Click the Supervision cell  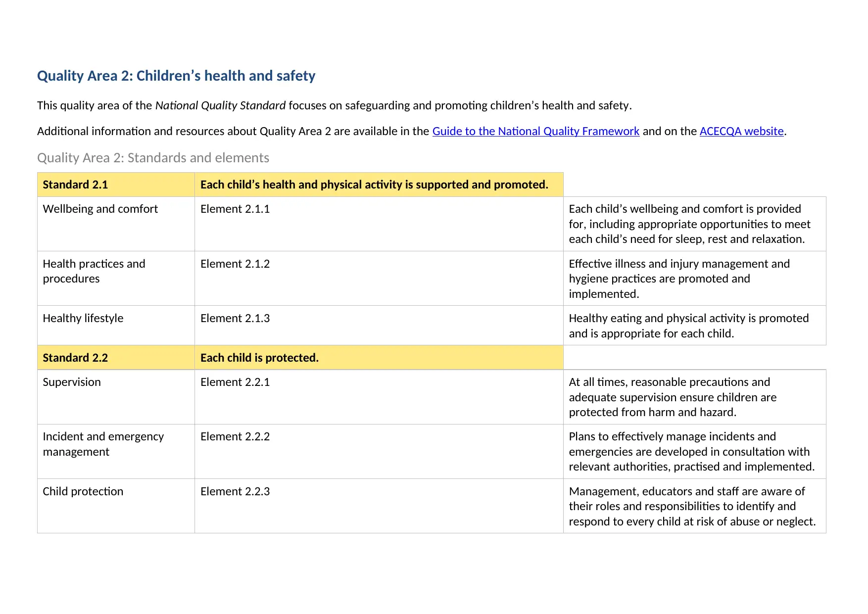[x=116, y=397]
